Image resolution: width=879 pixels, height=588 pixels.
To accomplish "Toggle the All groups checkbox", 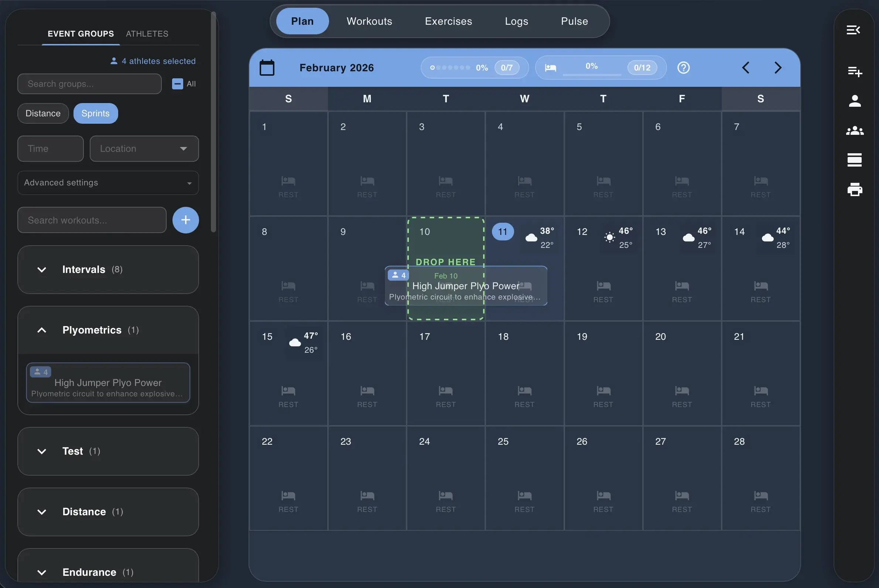I will [177, 83].
